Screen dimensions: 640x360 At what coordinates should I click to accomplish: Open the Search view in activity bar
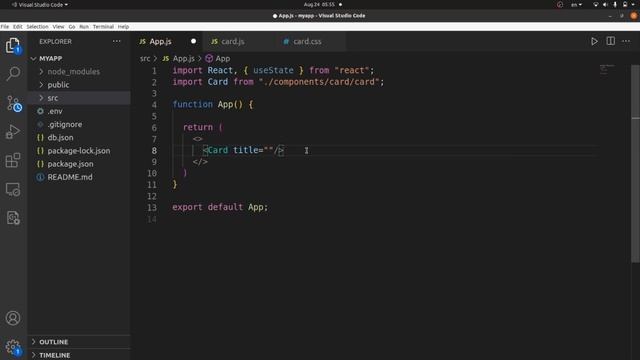pos(13,74)
